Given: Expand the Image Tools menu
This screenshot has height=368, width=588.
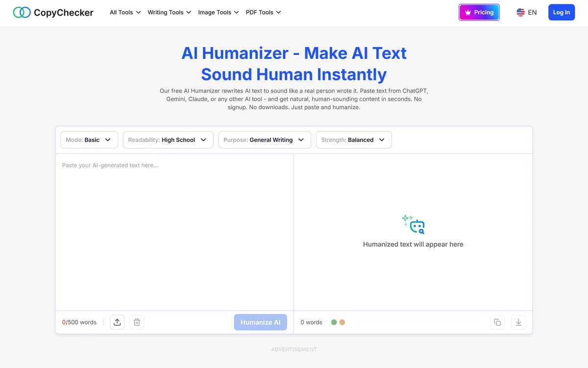Looking at the screenshot, I should 219,12.
